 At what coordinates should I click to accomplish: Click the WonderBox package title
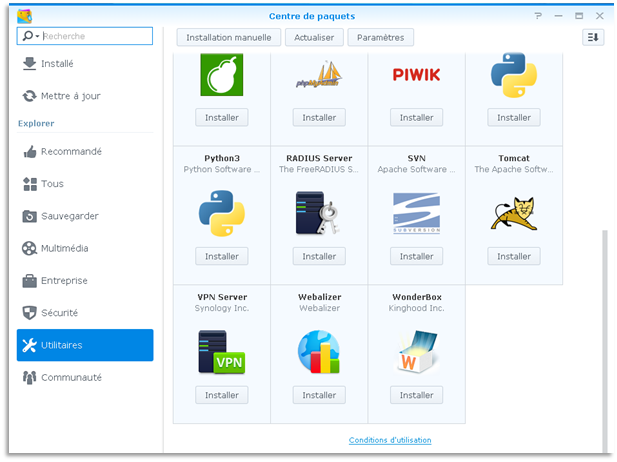417,297
